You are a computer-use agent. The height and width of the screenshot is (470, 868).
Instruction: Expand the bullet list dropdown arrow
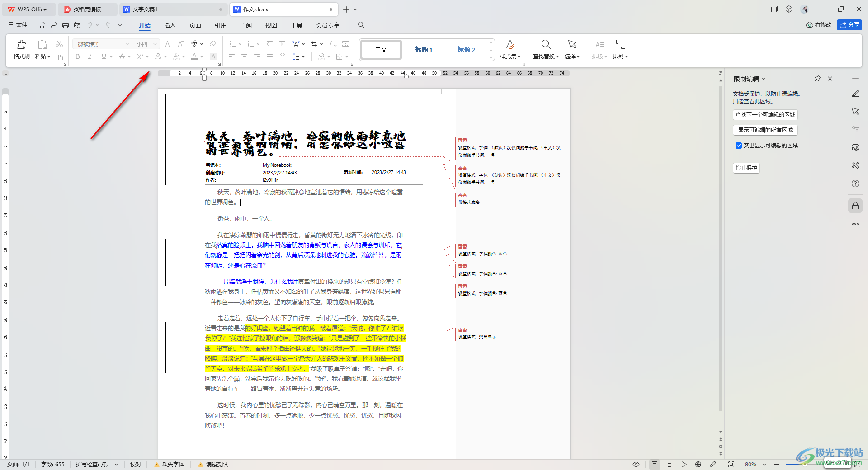[x=240, y=44]
